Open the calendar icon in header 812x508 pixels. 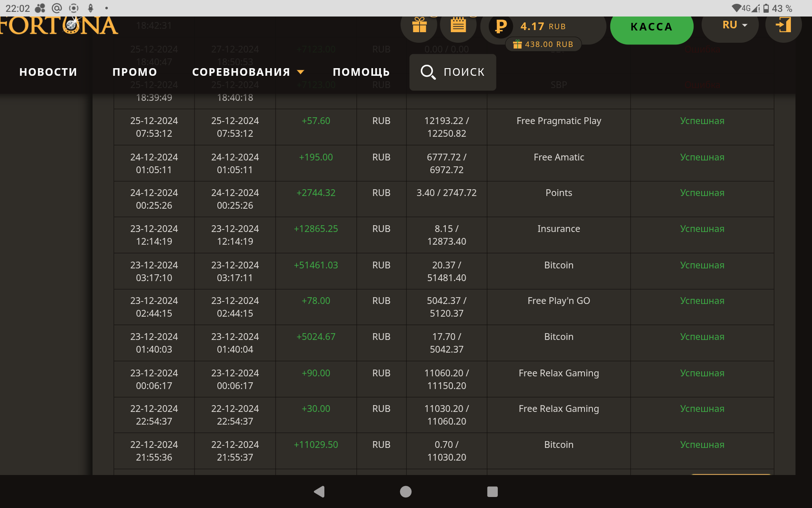(458, 26)
